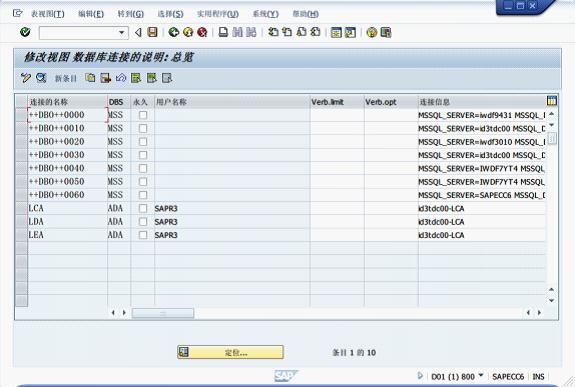Select the row selector for LDA
The width and height of the screenshot is (575, 387).
22,222
